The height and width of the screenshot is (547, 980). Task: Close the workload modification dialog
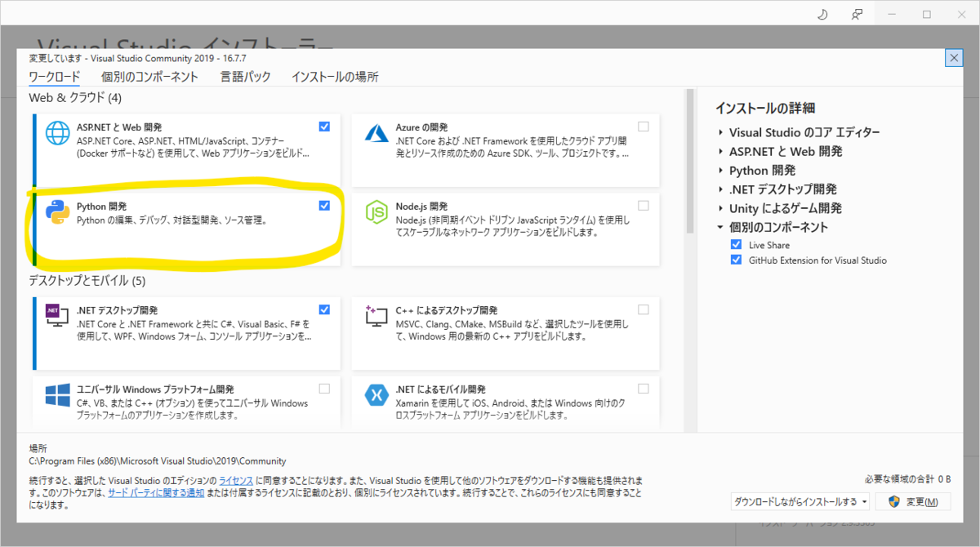(x=953, y=58)
